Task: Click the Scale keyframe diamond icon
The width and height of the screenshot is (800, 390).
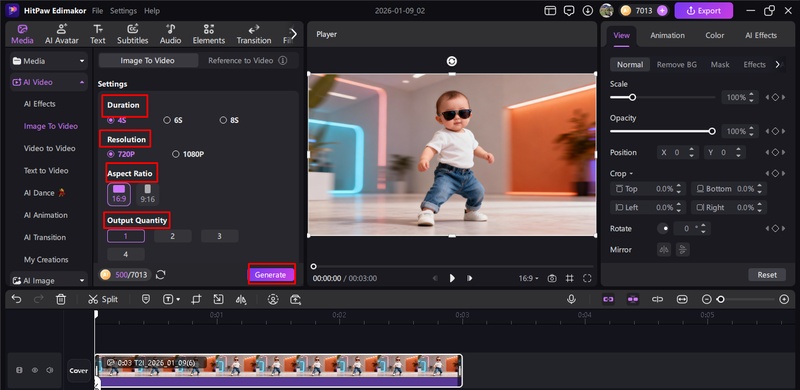Action: (x=775, y=97)
